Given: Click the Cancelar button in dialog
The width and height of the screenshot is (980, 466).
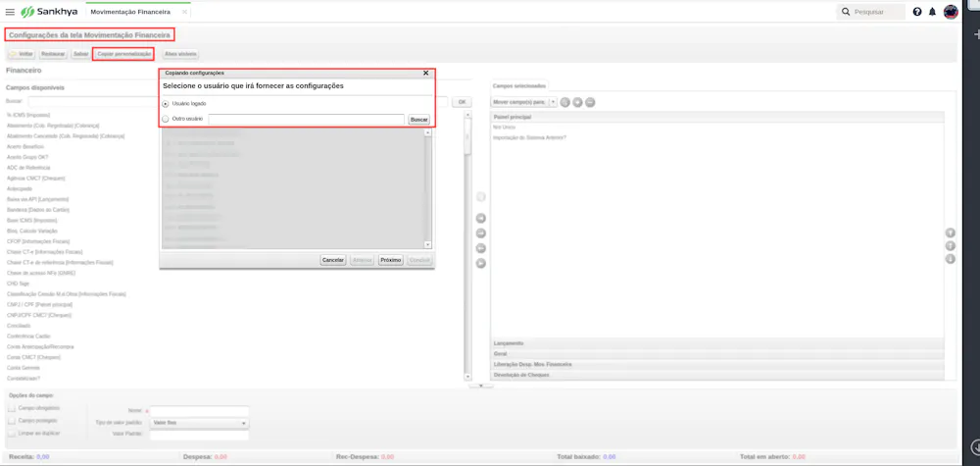Looking at the screenshot, I should pyautogui.click(x=333, y=260).
